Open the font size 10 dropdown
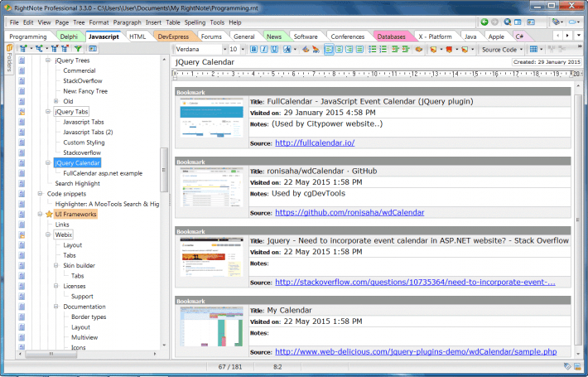 tap(243, 49)
